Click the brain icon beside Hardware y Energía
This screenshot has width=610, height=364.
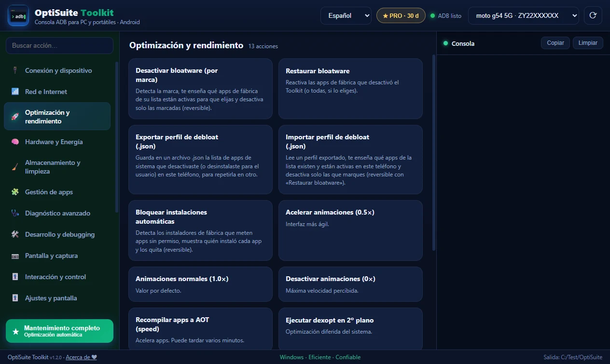15,142
